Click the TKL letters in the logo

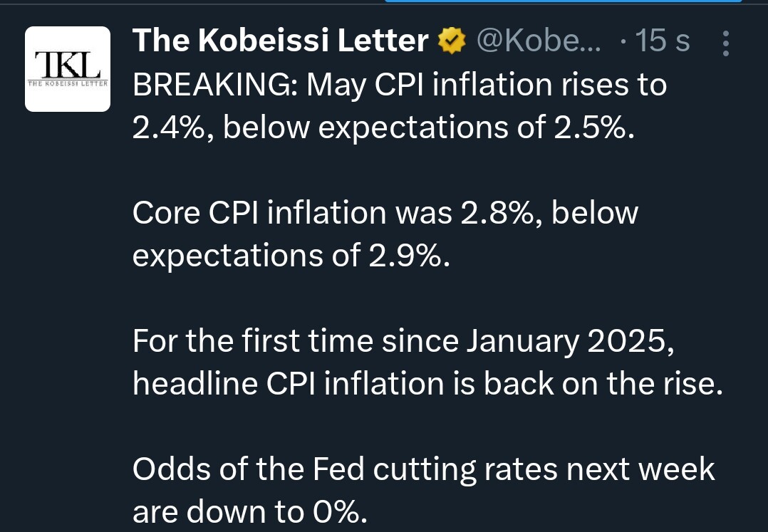tap(68, 65)
